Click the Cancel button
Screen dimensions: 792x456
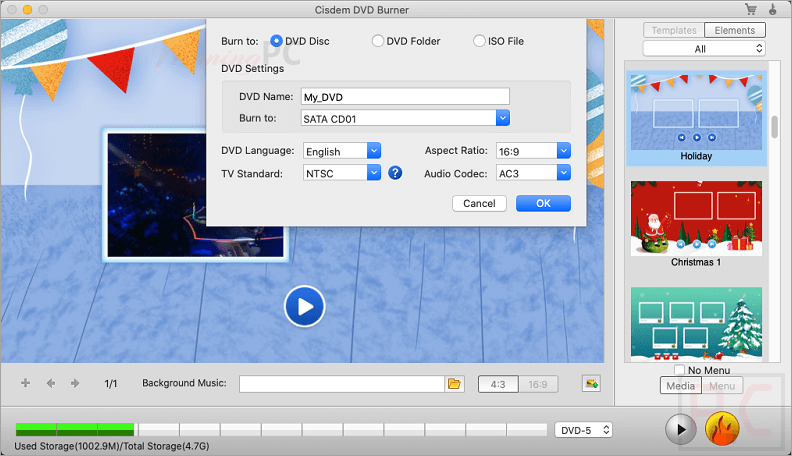(x=479, y=203)
